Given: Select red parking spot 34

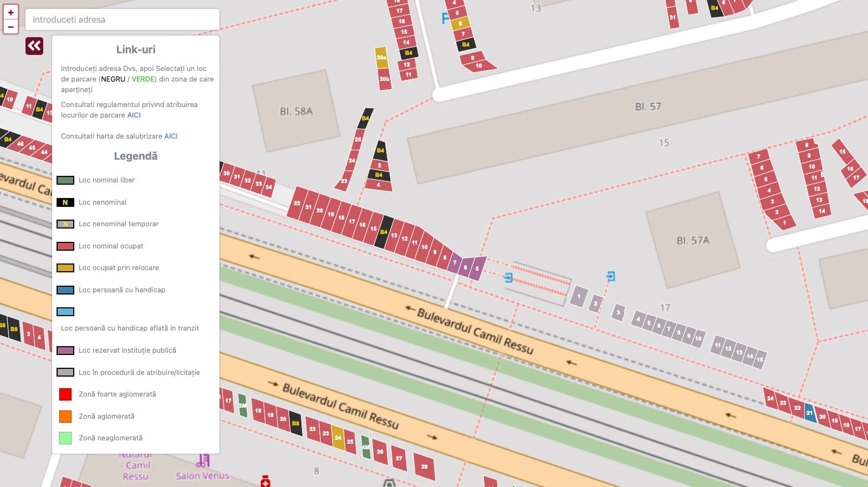Looking at the screenshot, I should (269, 187).
